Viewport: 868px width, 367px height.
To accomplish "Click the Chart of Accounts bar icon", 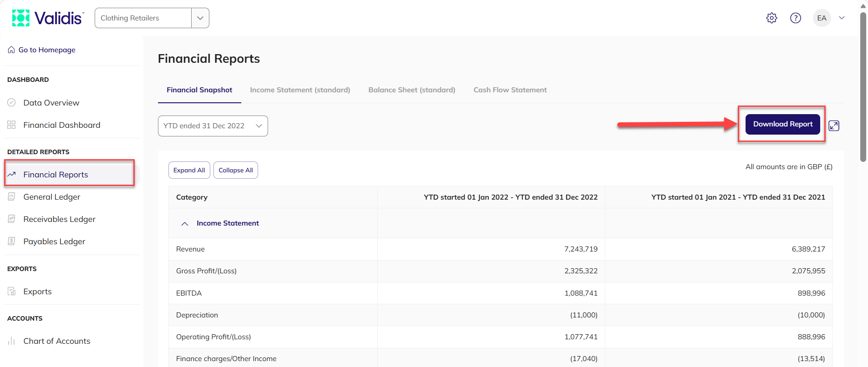I will point(11,341).
